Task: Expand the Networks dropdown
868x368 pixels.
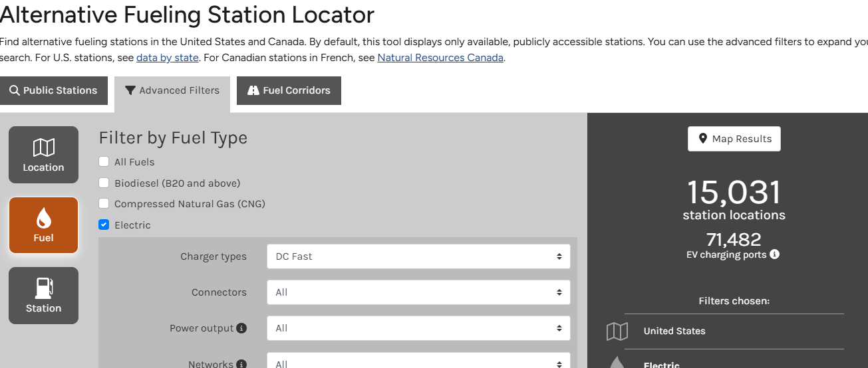Action: [x=418, y=362]
